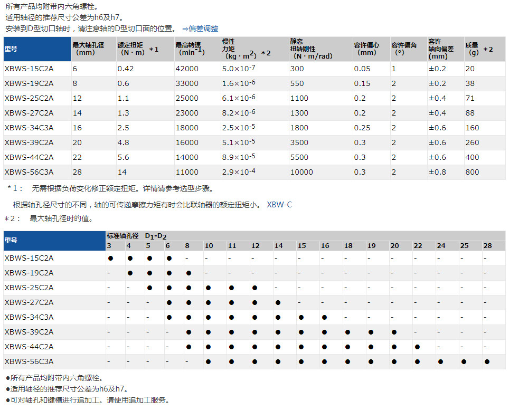Image resolution: width=509 pixels, height=420 pixels.
Task: Click the 容许偏心 column header
Action: click(371, 49)
